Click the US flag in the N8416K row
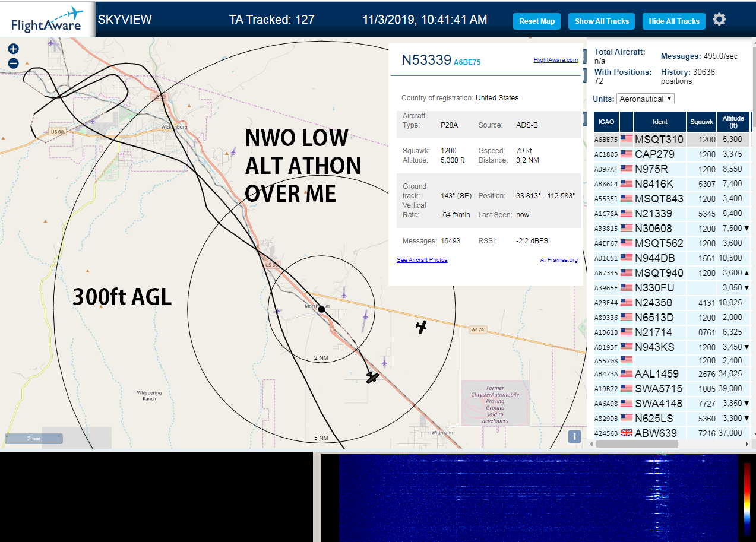 click(627, 184)
